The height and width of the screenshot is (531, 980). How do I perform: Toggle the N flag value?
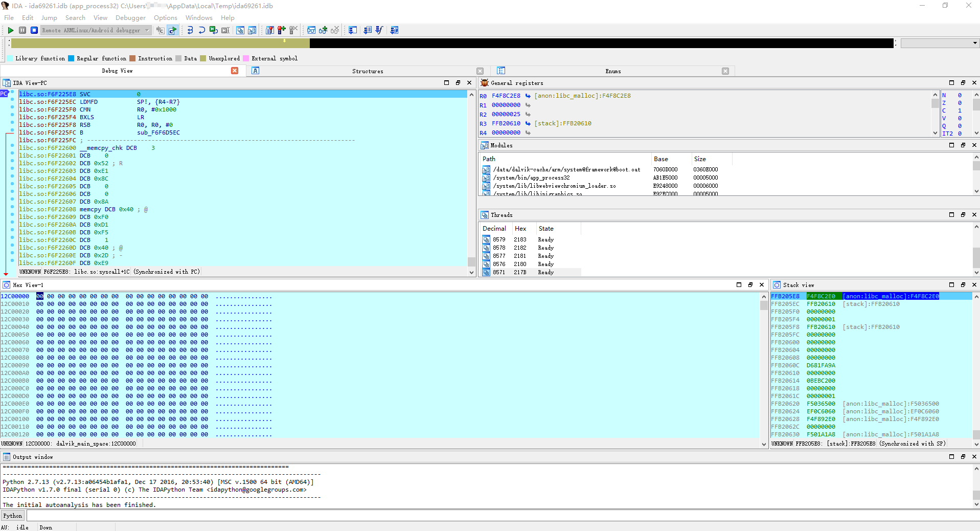point(960,95)
